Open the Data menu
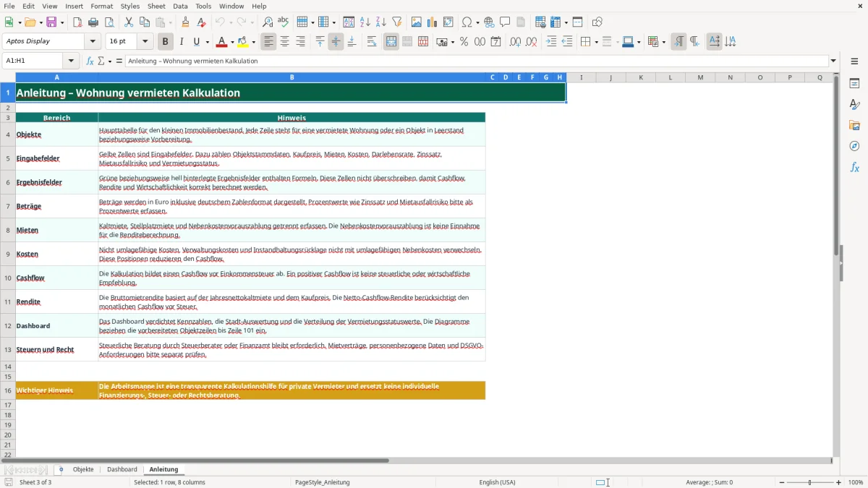 pos(180,6)
